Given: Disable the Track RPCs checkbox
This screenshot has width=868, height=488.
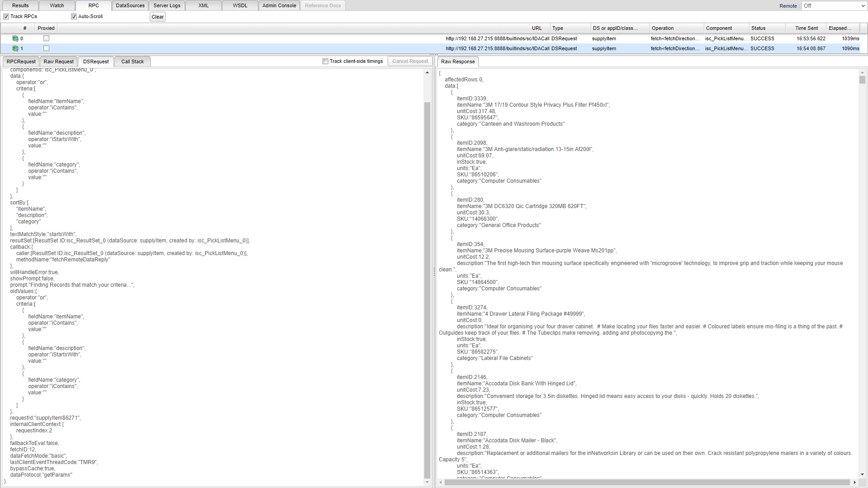Looking at the screenshot, I should click(6, 17).
